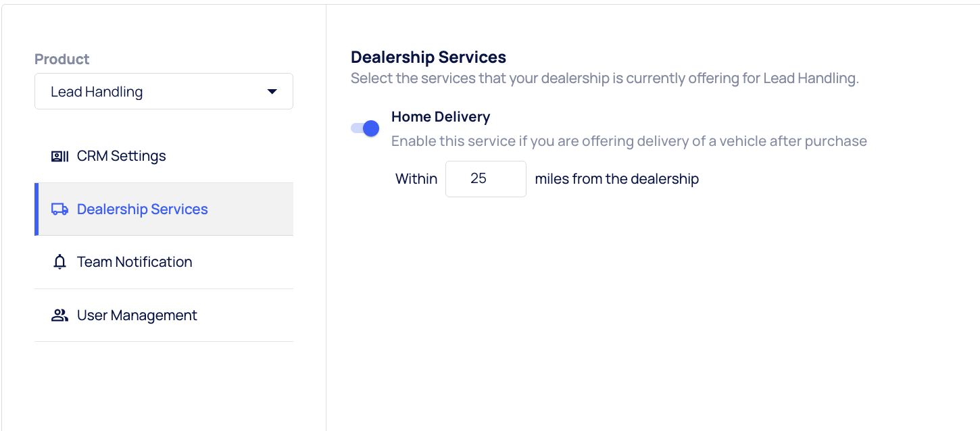This screenshot has height=431, width=980.
Task: Click the "Select the services" description text
Action: coord(604,78)
